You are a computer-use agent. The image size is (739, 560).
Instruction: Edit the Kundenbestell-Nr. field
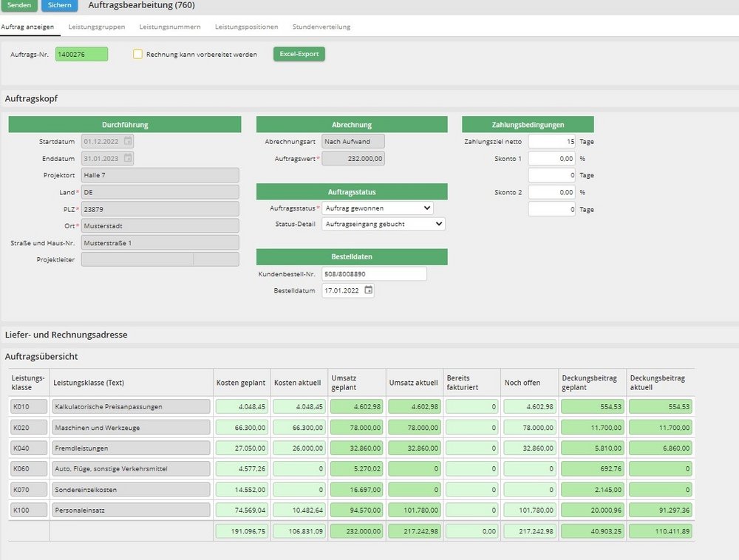374,273
